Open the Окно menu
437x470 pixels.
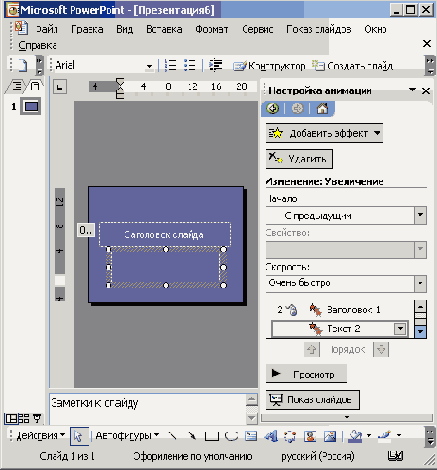coord(375,29)
